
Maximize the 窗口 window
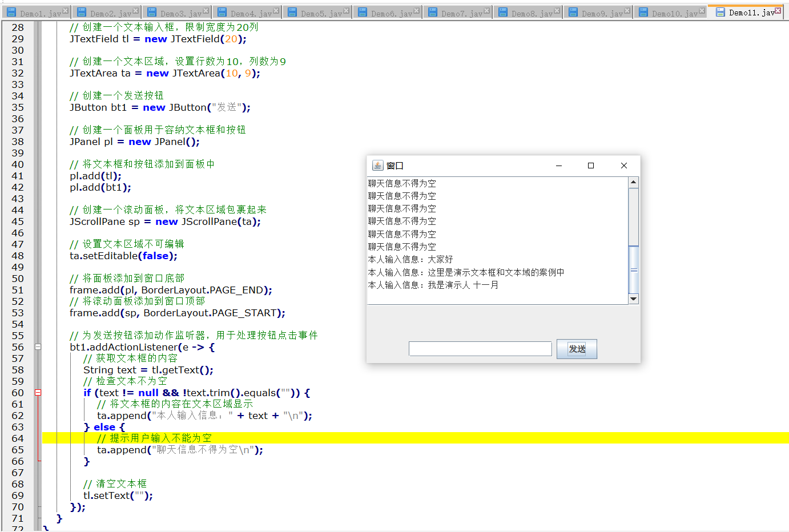[591, 166]
